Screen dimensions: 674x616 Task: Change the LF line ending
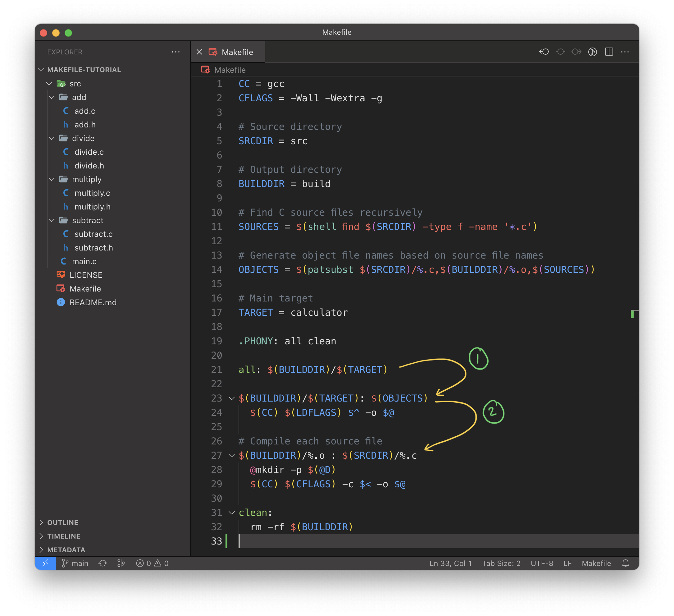click(x=567, y=563)
